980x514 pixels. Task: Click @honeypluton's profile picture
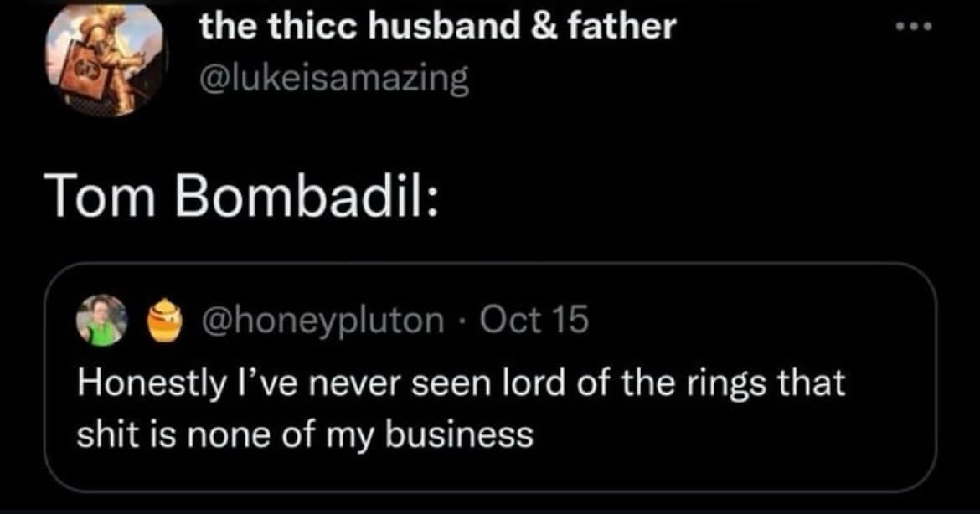coord(101,319)
